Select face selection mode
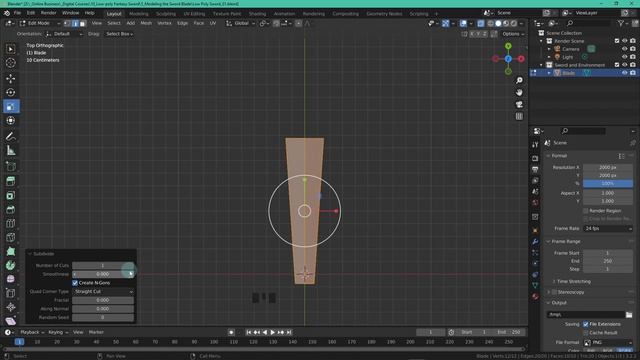Viewport: 640px width, 360px height. point(82,23)
